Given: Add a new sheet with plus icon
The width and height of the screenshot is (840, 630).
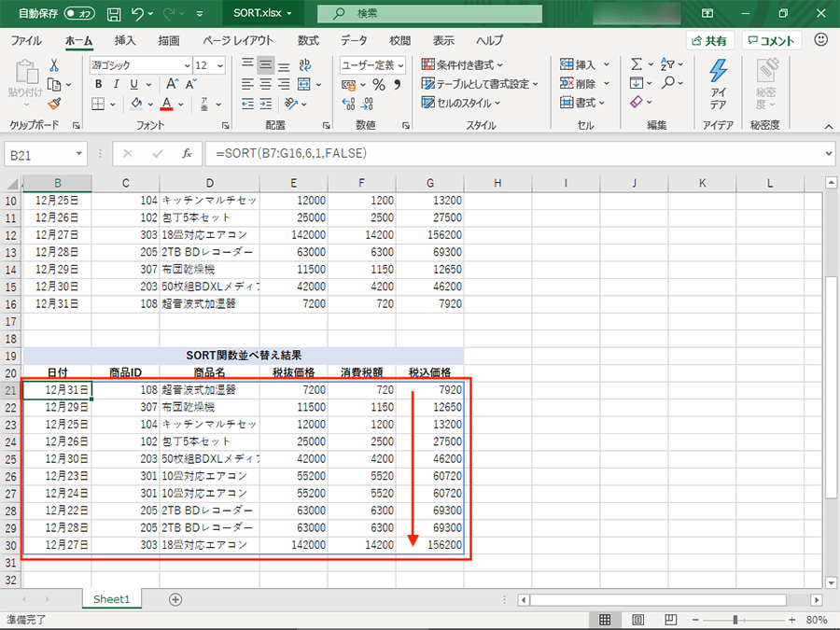Looking at the screenshot, I should [x=175, y=599].
